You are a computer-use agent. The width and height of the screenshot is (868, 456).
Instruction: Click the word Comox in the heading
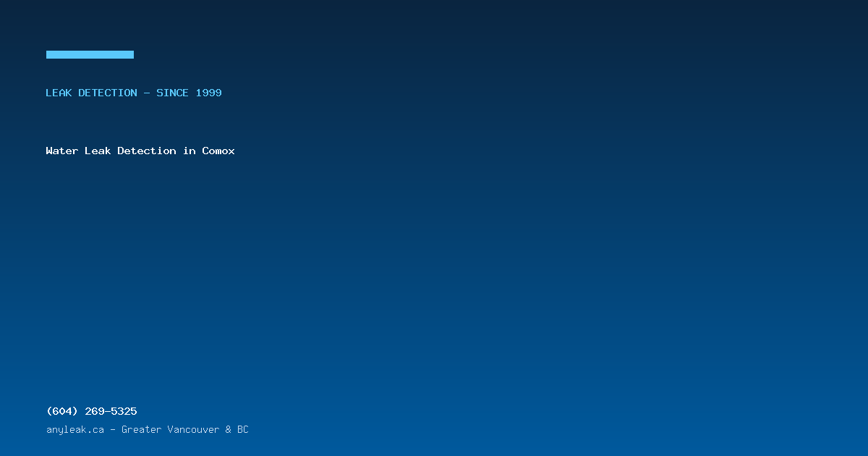coord(218,151)
